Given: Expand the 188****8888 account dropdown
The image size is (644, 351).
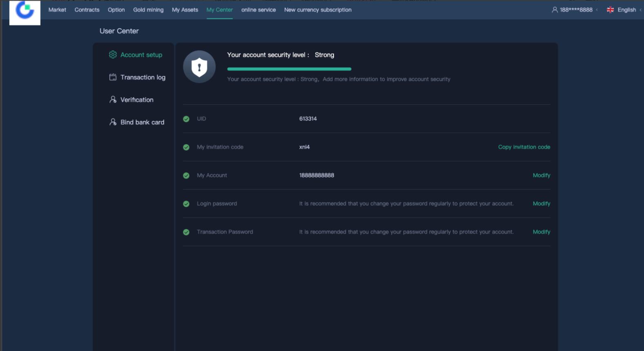Looking at the screenshot, I should pos(576,10).
